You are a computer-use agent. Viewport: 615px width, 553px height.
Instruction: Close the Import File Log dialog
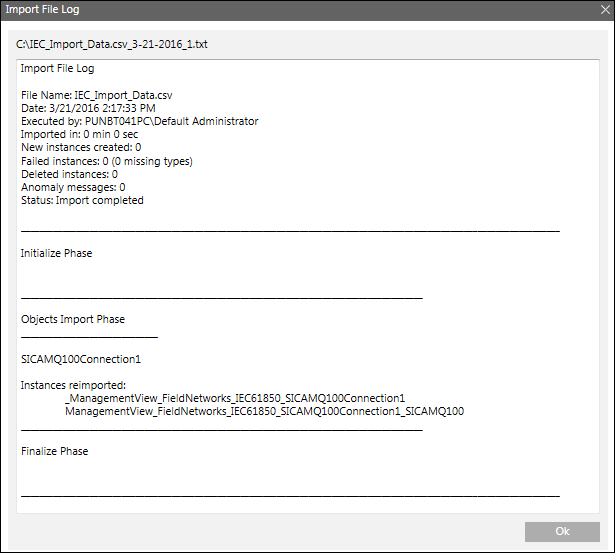click(602, 10)
